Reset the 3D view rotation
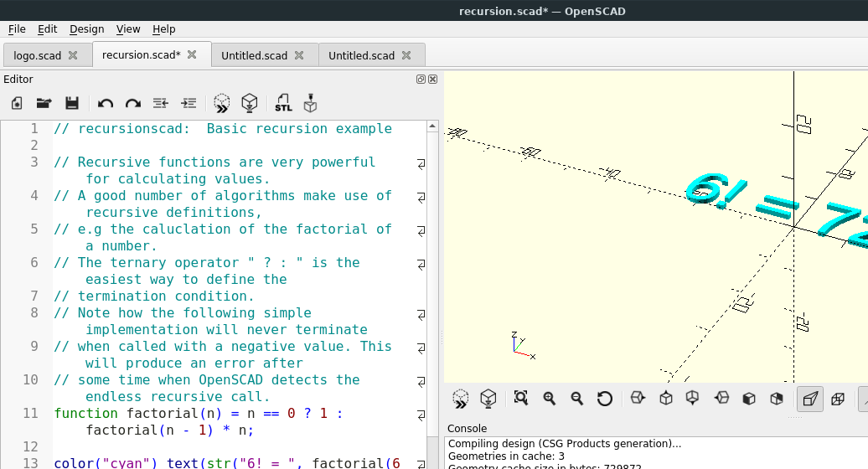This screenshot has height=469, width=868. tap(604, 399)
